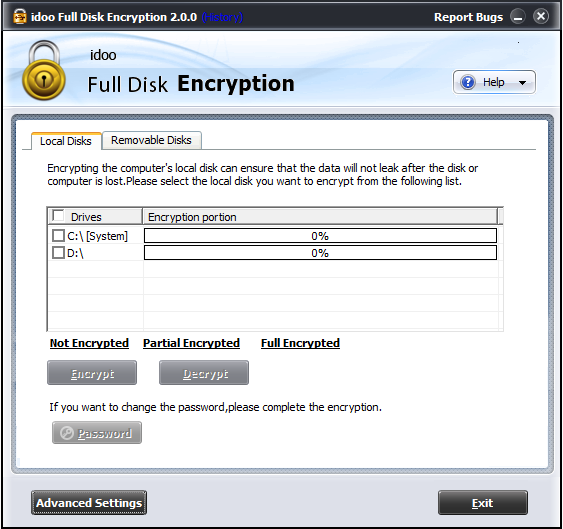Click the Exit button

(483, 502)
